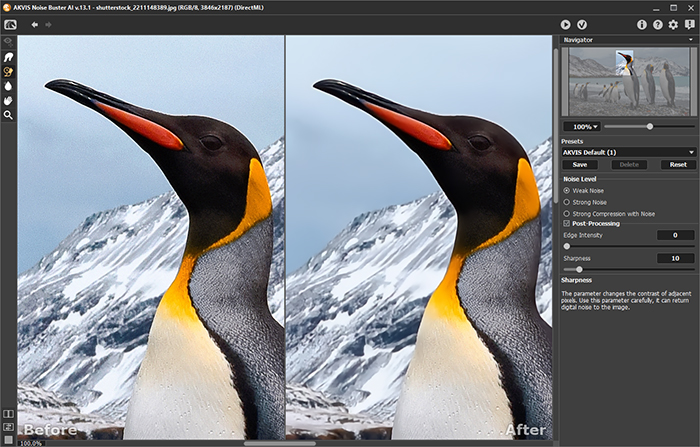Select the Hand tool
Viewport: 700px width, 447px height.
8,101
